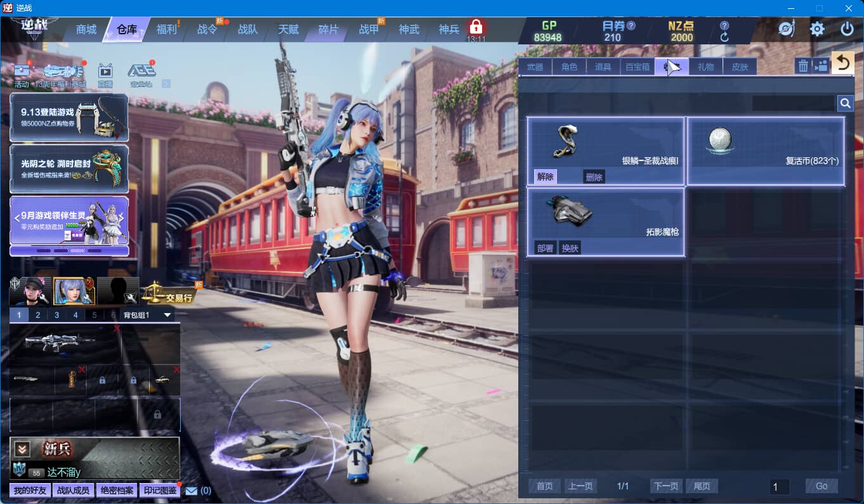Select the primary rifle weapon slot

coord(65,343)
